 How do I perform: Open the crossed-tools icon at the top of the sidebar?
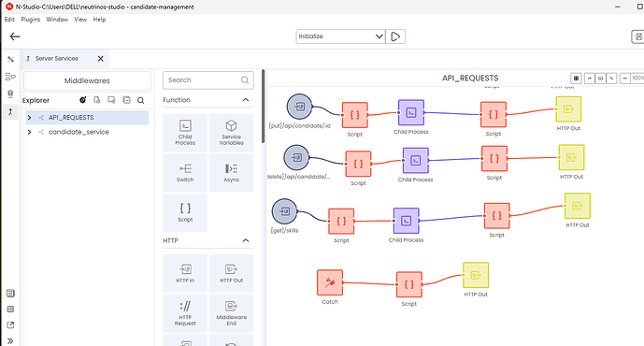[x=10, y=59]
